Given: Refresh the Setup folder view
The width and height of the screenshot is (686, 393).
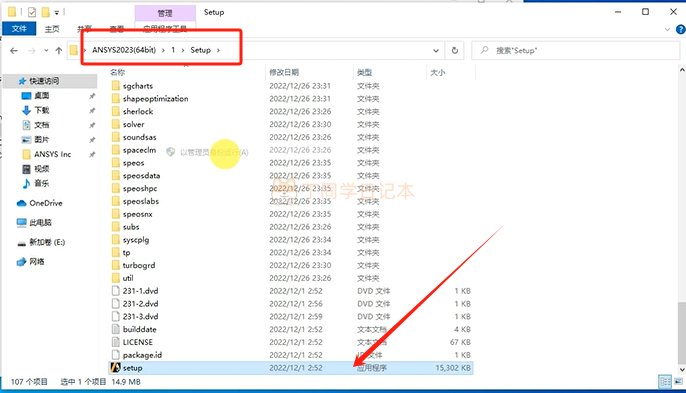Looking at the screenshot, I should [x=455, y=50].
